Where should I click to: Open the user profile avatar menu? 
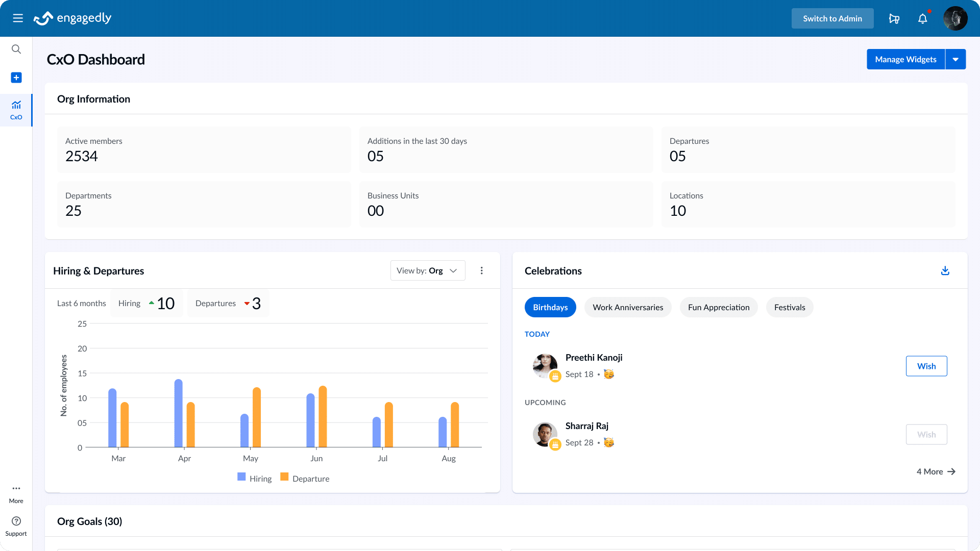(955, 18)
